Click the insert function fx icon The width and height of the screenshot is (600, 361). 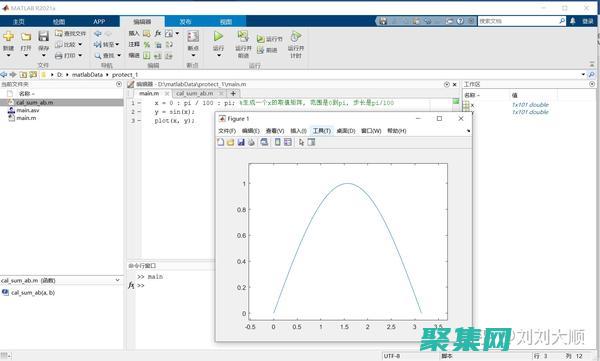pos(158,34)
